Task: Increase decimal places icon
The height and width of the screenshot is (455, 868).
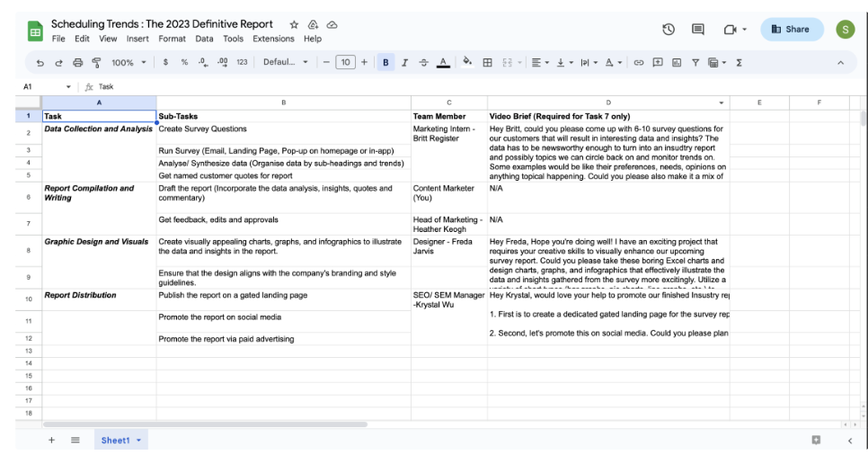Action: (x=223, y=63)
